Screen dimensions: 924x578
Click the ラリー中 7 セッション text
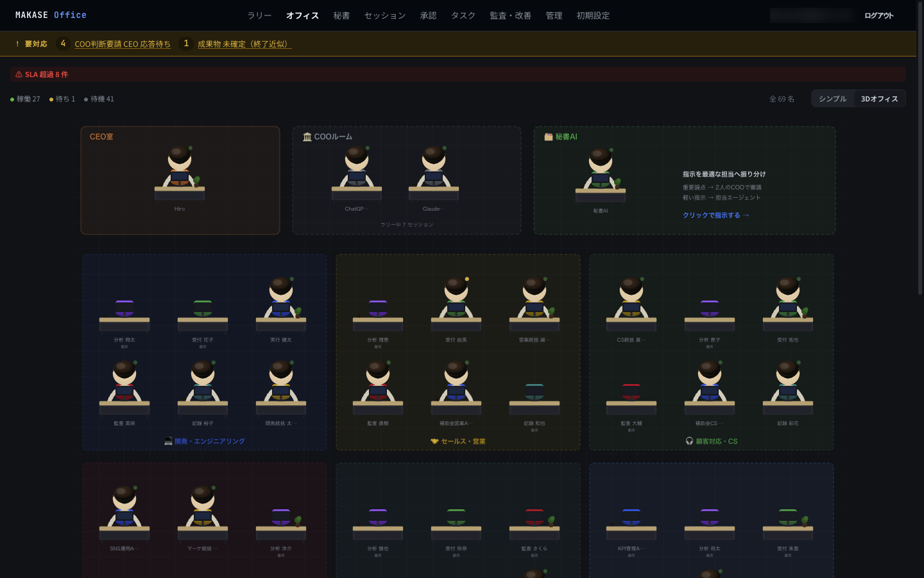tap(407, 225)
